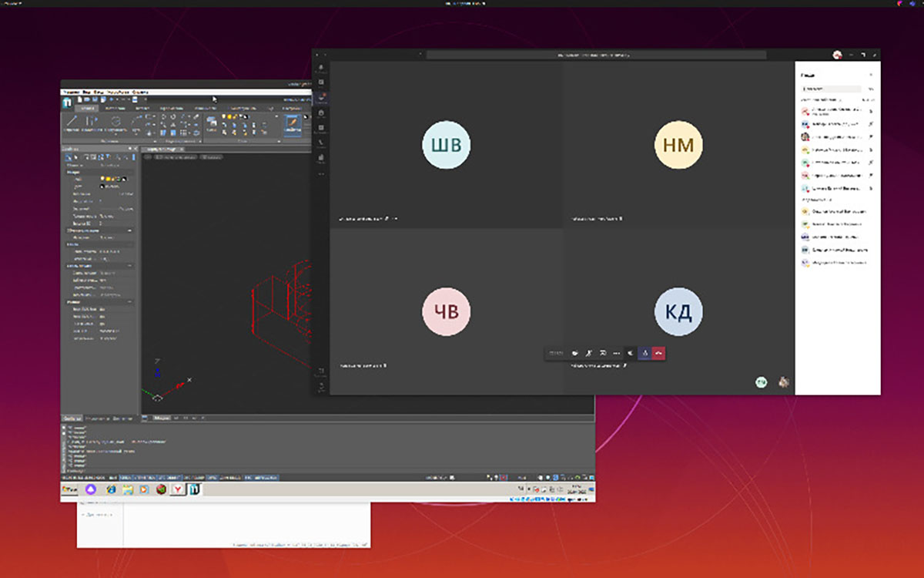
Task: Open the profile avatar in Teams title bar
Action: [838, 55]
